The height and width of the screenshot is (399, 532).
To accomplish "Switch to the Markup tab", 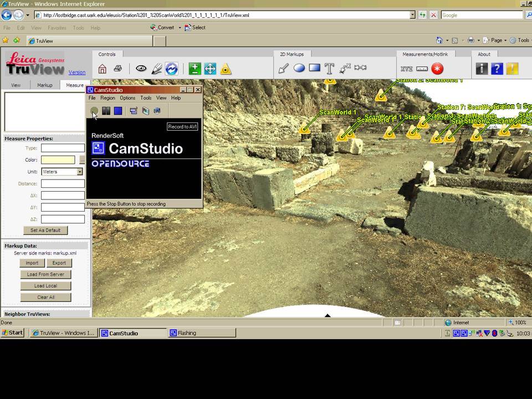I will coord(45,85).
